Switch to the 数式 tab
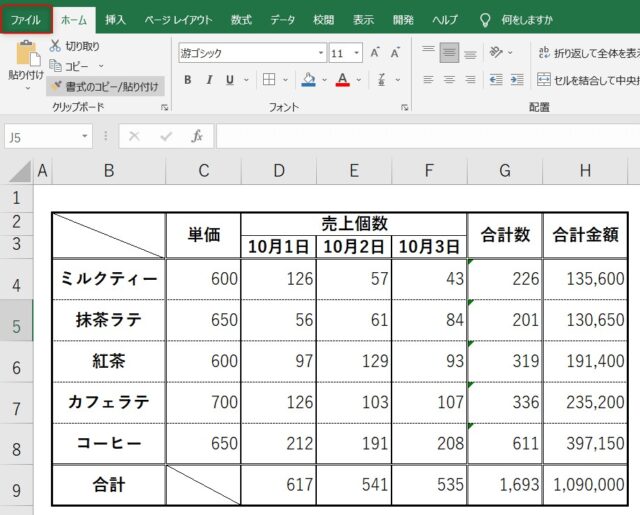The height and width of the screenshot is (515, 640). coord(241,20)
